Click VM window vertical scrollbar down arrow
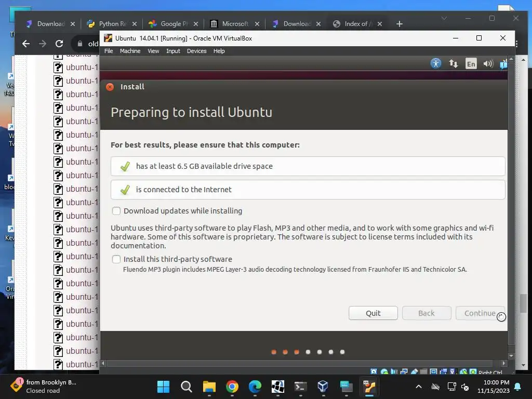The height and width of the screenshot is (399, 532). tap(511, 356)
